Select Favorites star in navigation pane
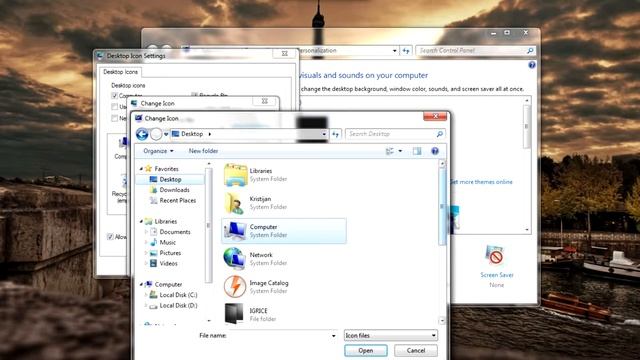640x360 pixels. click(148, 168)
